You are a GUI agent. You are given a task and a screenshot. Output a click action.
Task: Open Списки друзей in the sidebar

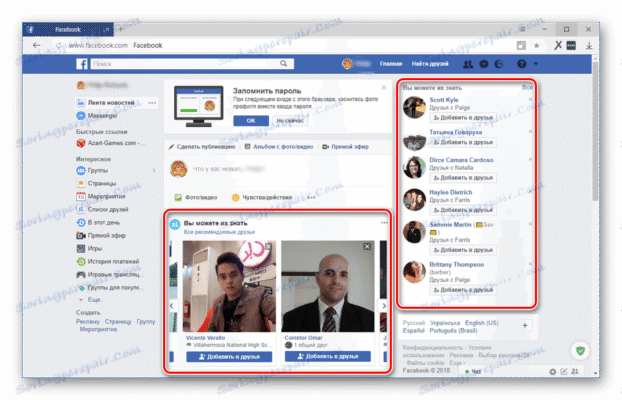click(108, 210)
